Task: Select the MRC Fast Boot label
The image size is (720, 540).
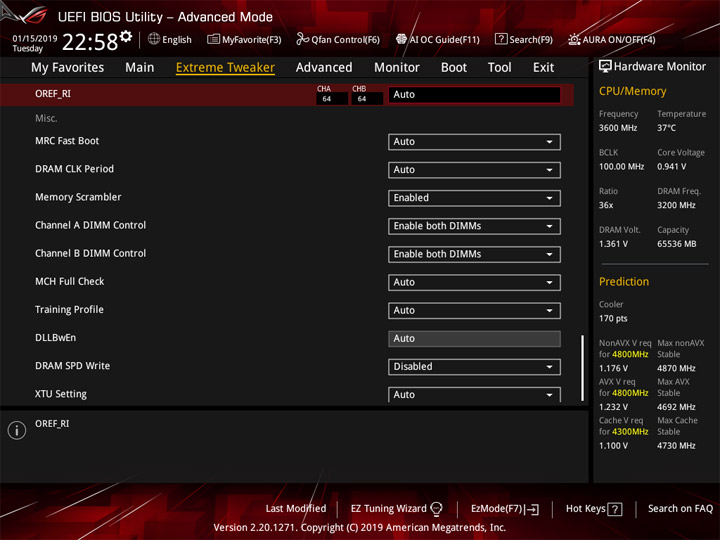Action: [67, 141]
